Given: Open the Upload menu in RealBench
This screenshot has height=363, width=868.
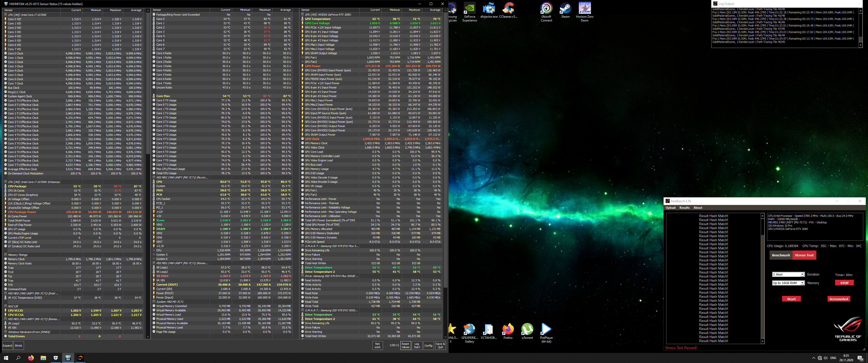Looking at the screenshot, I should [x=670, y=208].
